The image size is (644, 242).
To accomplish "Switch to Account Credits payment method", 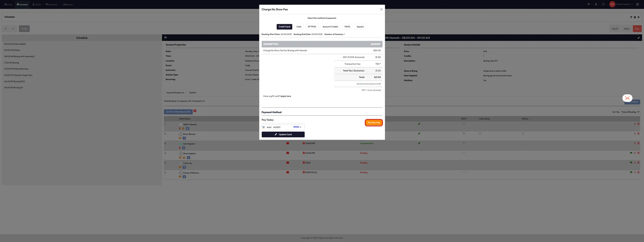I will pos(330,27).
